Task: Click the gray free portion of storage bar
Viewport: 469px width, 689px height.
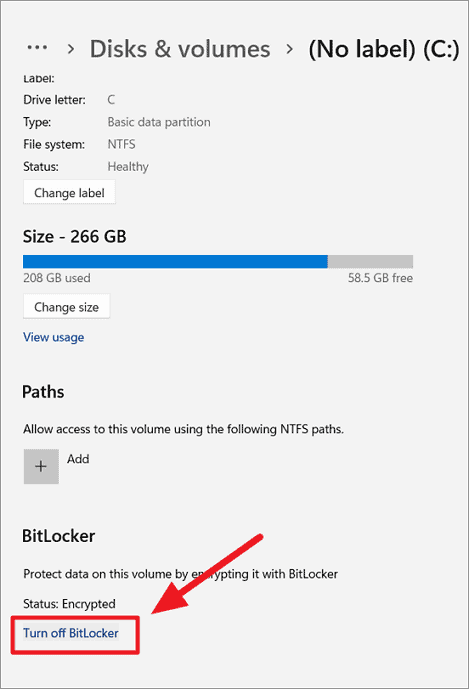Action: 370,261
